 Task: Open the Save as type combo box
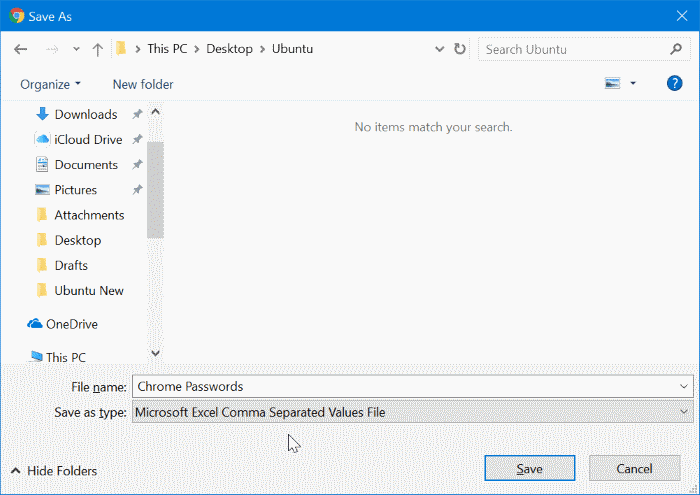click(x=412, y=412)
